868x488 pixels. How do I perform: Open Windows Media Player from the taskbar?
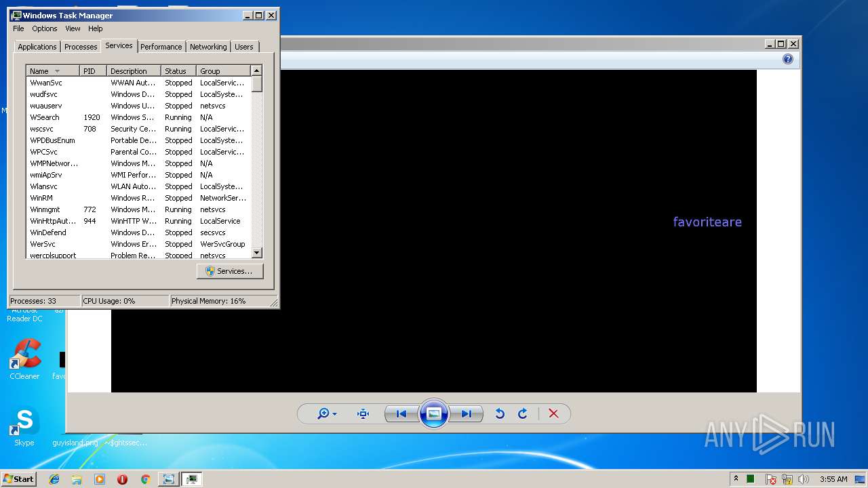pos(100,479)
